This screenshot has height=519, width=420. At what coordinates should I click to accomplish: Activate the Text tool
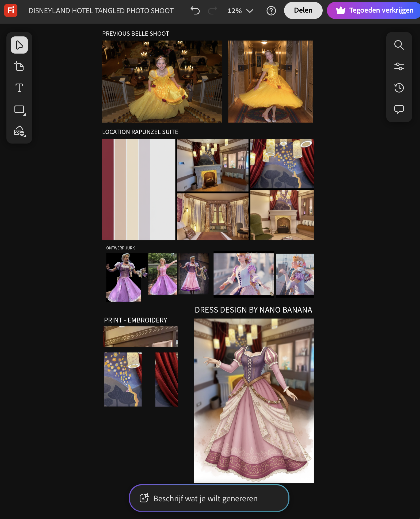[19, 88]
